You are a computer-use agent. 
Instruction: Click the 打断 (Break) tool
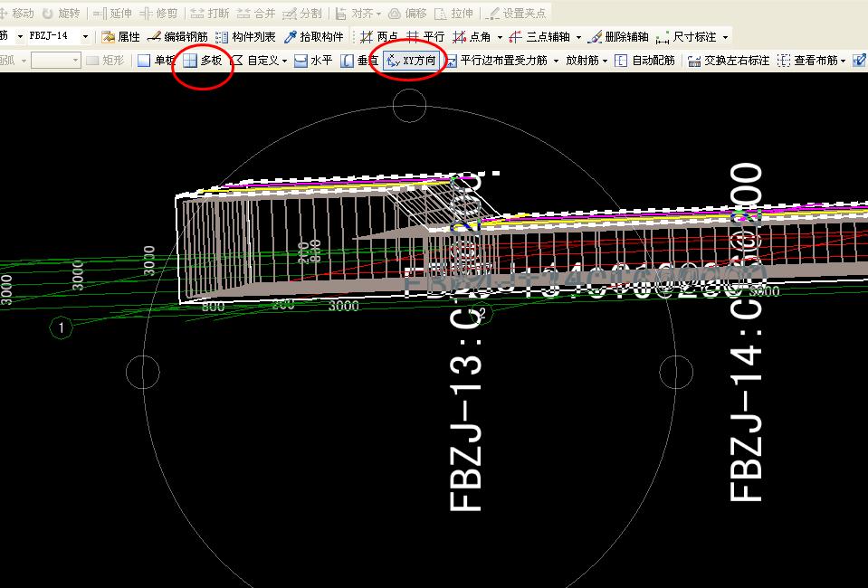[209, 13]
